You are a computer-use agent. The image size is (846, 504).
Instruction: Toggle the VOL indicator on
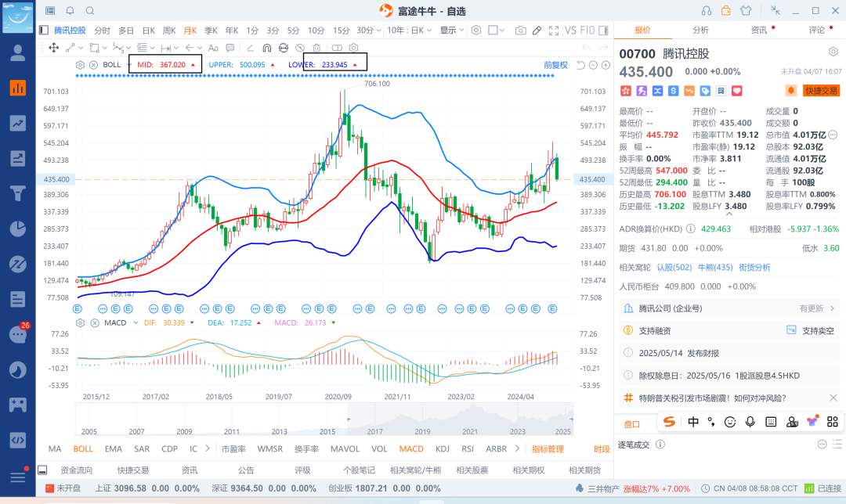click(x=379, y=449)
